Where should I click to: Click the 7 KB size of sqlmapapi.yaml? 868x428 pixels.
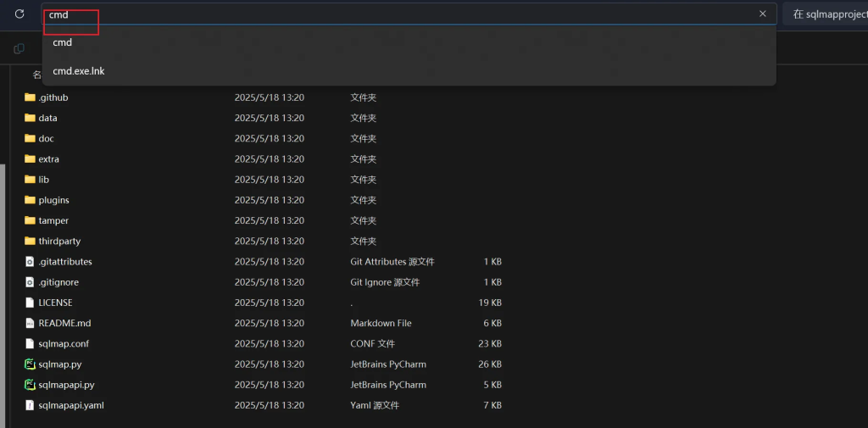point(492,405)
